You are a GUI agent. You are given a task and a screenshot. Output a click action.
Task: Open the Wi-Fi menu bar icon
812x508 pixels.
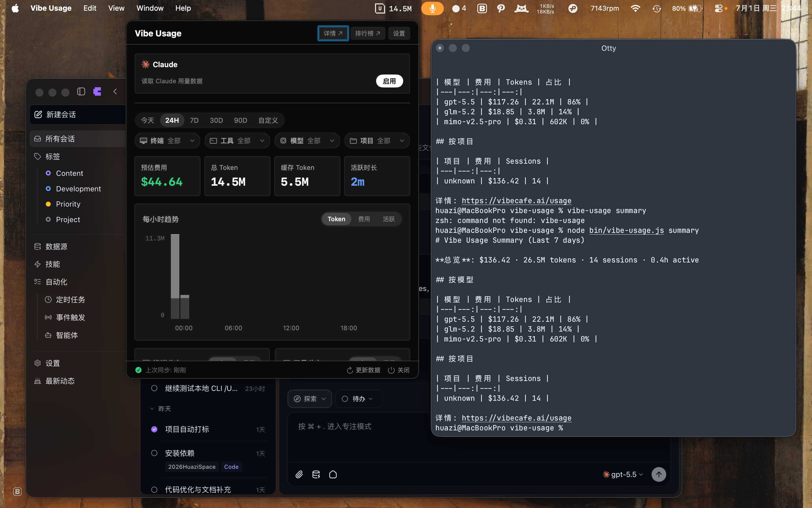pos(635,8)
